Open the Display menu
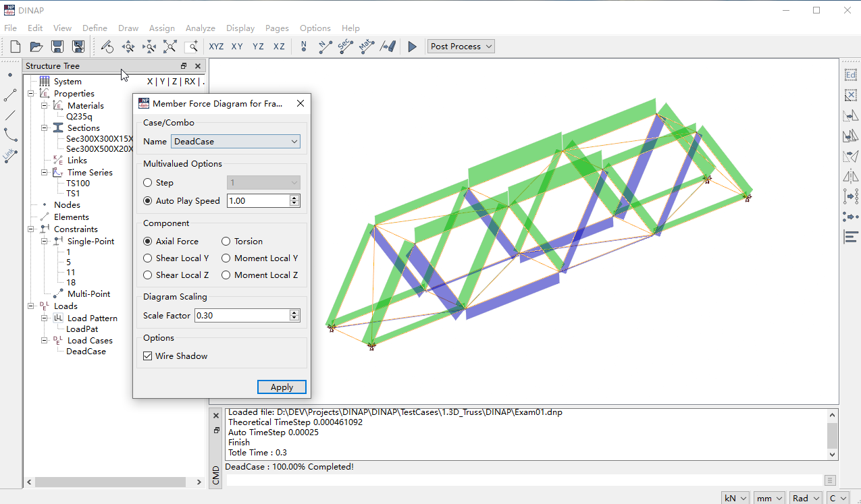 click(x=240, y=28)
